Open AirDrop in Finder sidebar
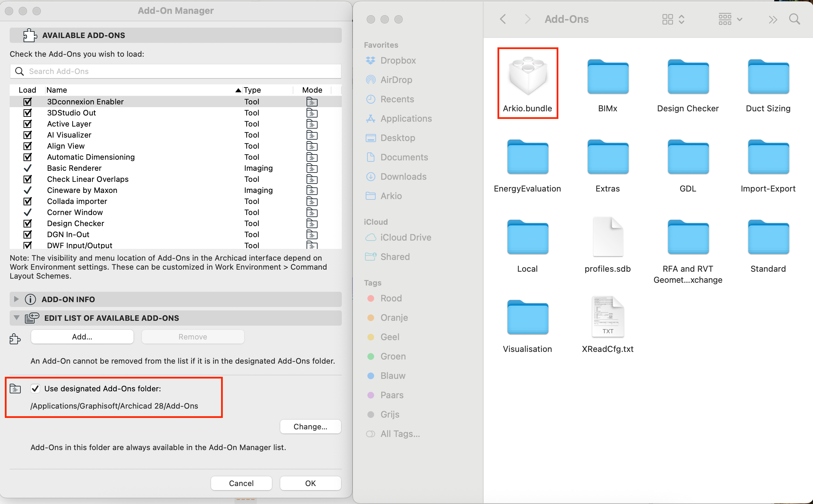Screen dimensions: 813x504 (396, 80)
